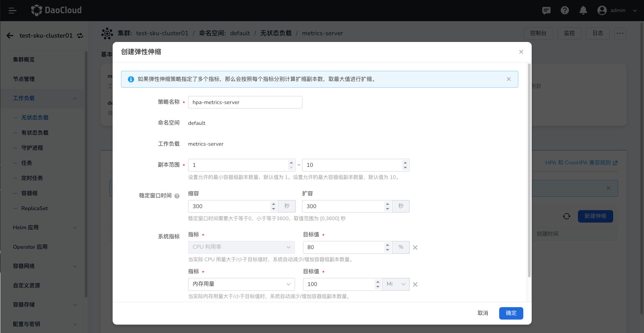Click the cluster switch icon next to test-sku-cluster01
The height and width of the screenshot is (333, 644).
point(80,36)
